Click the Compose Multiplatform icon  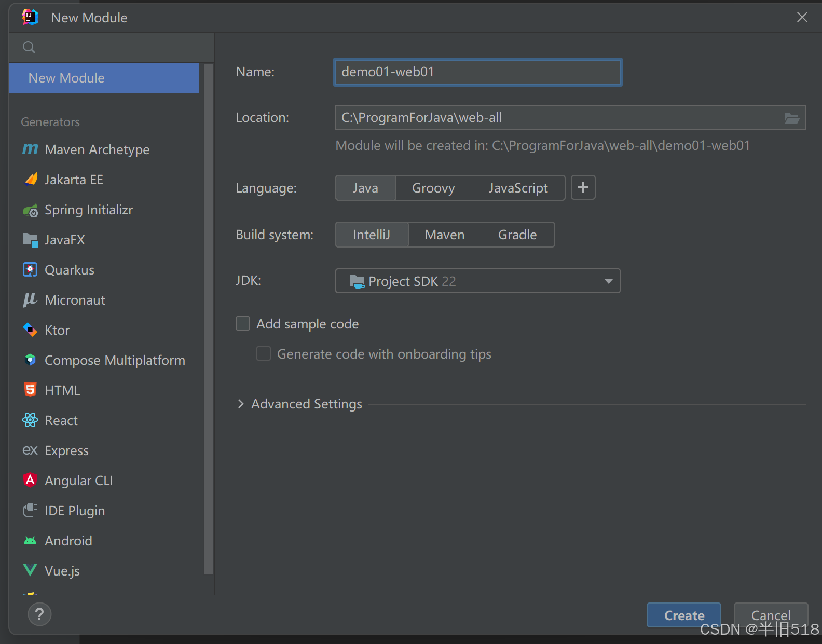30,360
